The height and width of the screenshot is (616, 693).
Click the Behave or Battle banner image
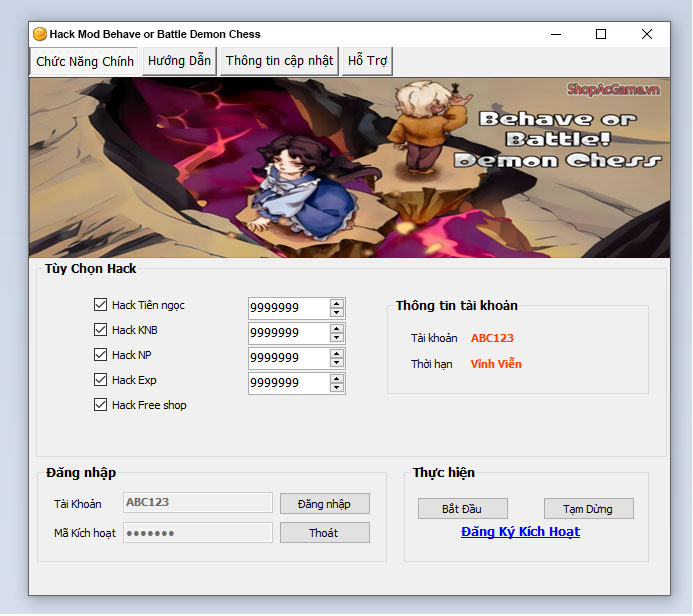click(350, 168)
